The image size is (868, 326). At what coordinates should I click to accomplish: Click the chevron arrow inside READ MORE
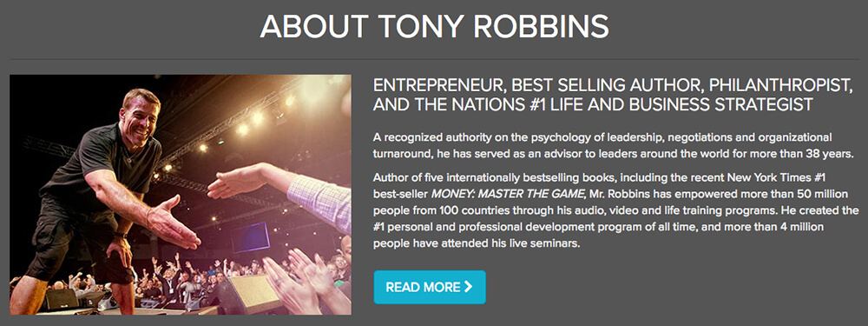(x=469, y=287)
